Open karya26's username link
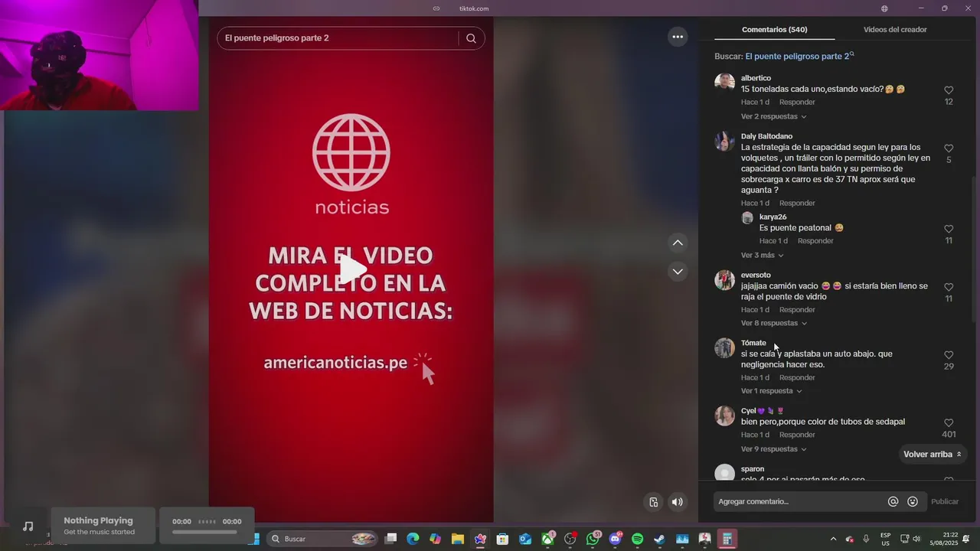This screenshot has height=551, width=980. click(773, 217)
